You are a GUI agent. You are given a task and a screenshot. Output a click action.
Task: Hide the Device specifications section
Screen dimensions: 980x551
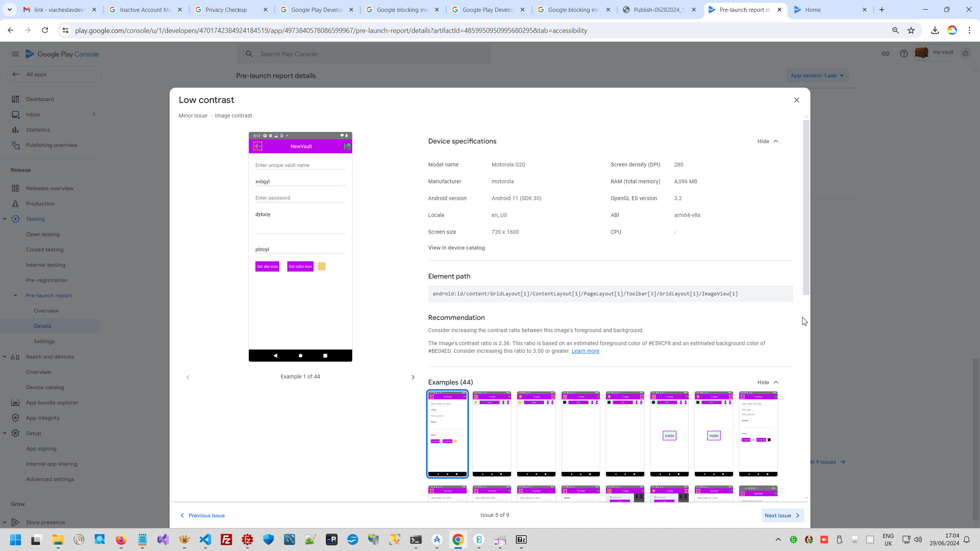coord(768,141)
